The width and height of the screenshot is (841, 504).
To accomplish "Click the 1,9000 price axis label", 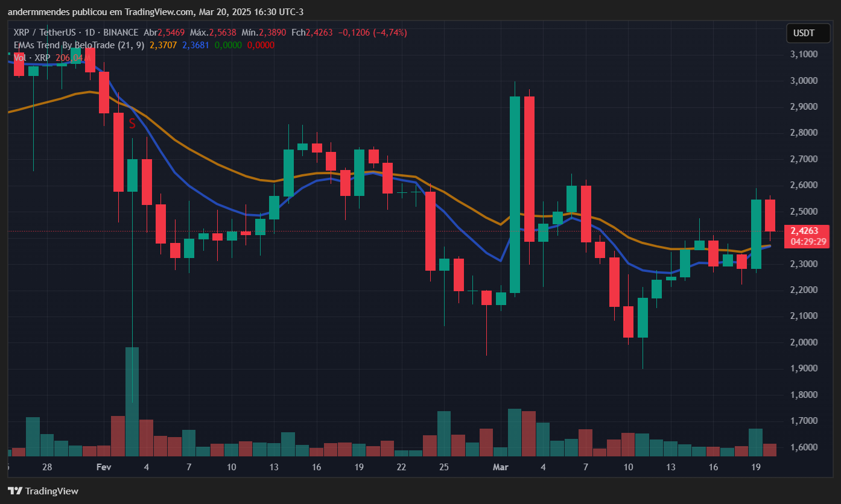I will [x=804, y=368].
